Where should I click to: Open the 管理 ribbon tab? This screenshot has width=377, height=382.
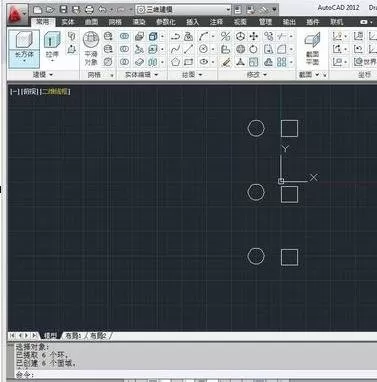[x=265, y=22]
